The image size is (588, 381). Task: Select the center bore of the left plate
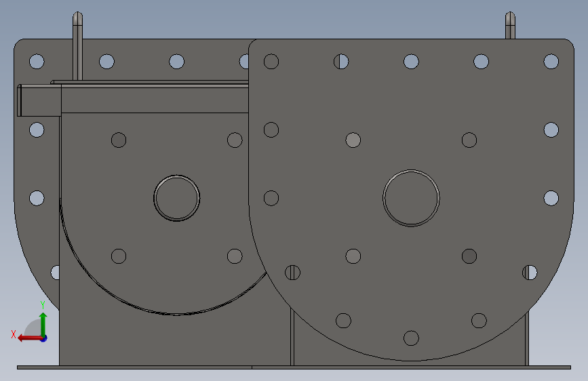pyautogui.click(x=176, y=198)
